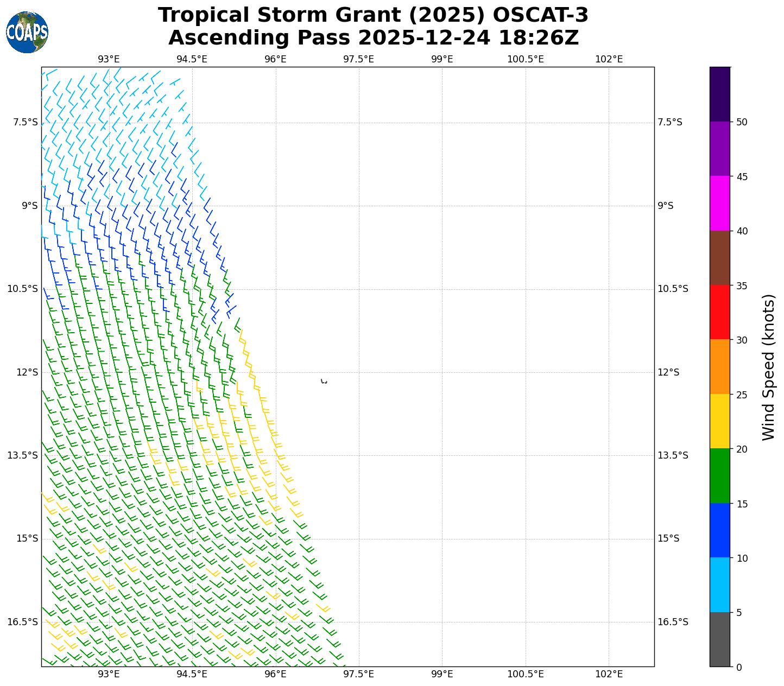Choose the yellow 20–25 knots color band
This screenshot has height=686, width=784.
tap(720, 421)
